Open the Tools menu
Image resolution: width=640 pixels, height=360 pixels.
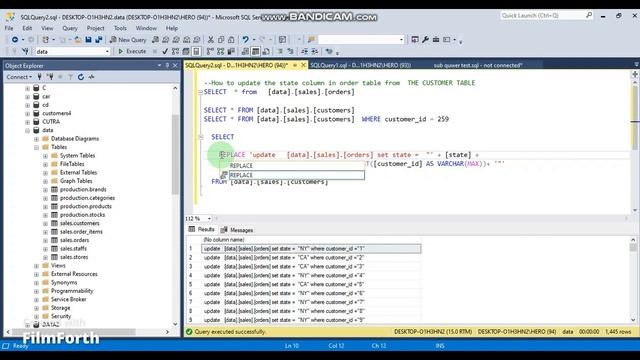(120, 28)
